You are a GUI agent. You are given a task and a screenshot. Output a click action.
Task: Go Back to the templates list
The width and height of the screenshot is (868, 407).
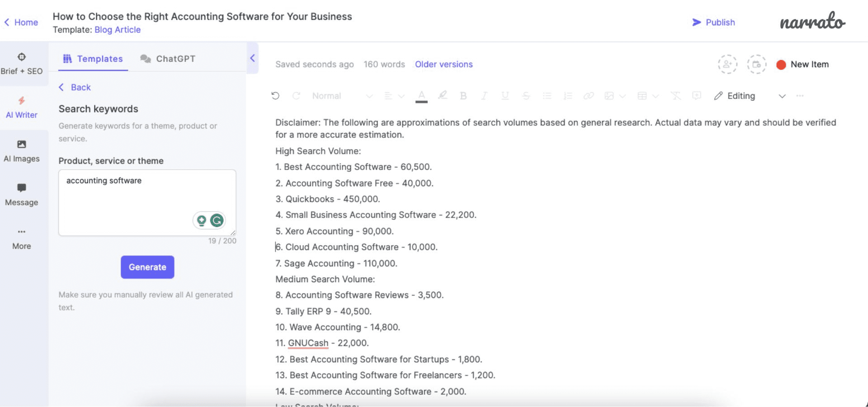tap(75, 87)
